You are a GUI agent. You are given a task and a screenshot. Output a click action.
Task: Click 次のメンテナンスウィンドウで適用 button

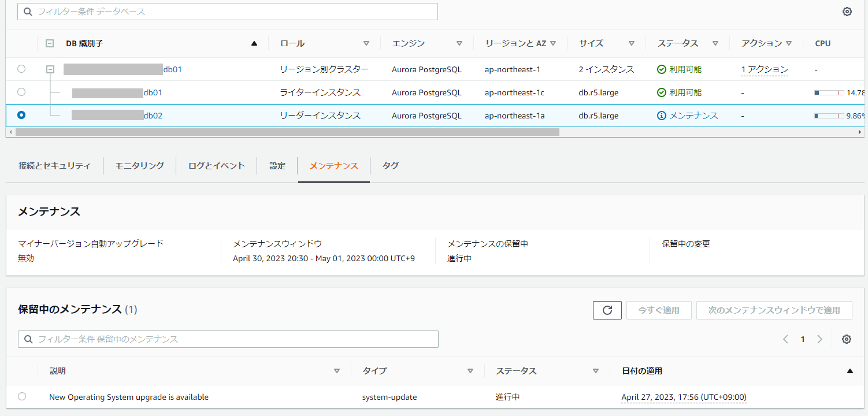click(774, 310)
